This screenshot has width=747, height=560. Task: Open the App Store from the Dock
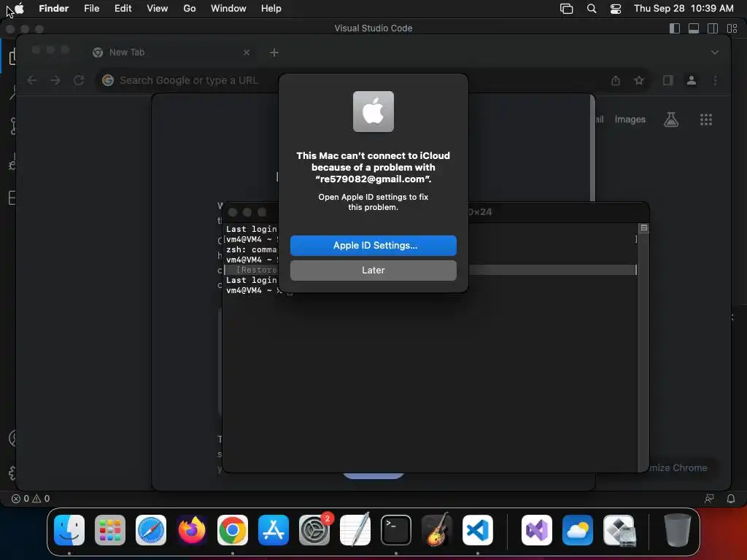[x=274, y=530]
